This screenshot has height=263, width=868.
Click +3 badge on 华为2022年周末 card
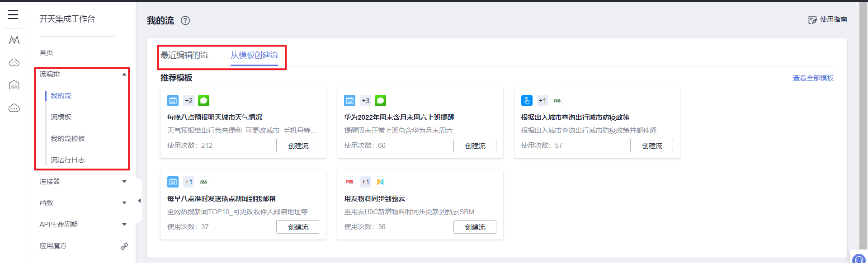click(365, 100)
